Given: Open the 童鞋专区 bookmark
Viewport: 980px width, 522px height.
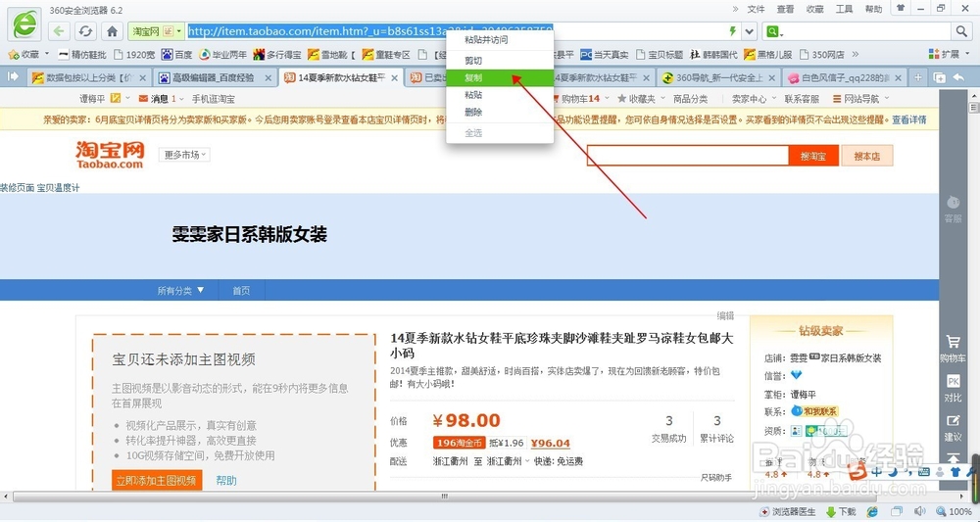Looking at the screenshot, I should (x=386, y=55).
